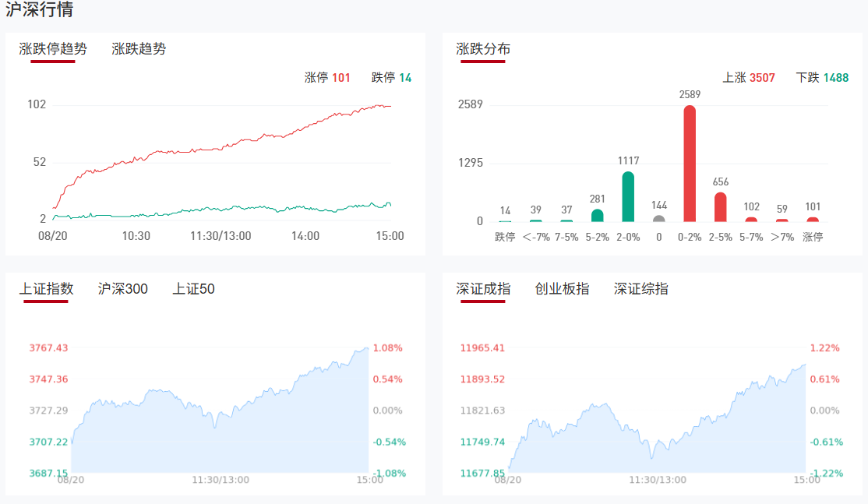The width and height of the screenshot is (868, 504).
Task: Click the tall red 0-2% bar
Action: (x=690, y=164)
